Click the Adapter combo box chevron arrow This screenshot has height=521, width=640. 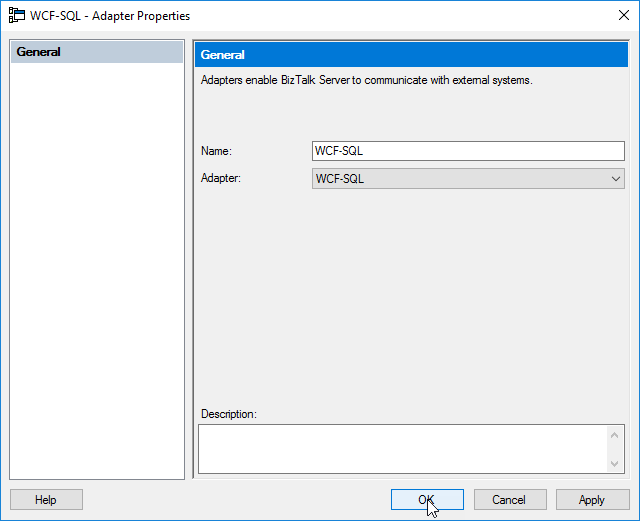point(616,179)
